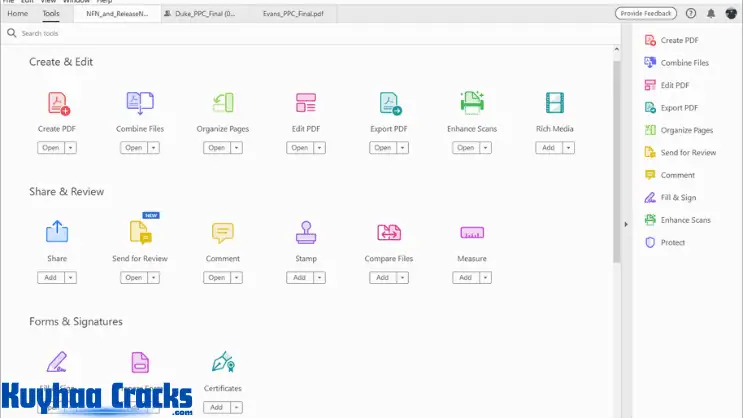This screenshot has width=743, height=418.
Task: Click the Provide Feedback button
Action: pos(646,14)
